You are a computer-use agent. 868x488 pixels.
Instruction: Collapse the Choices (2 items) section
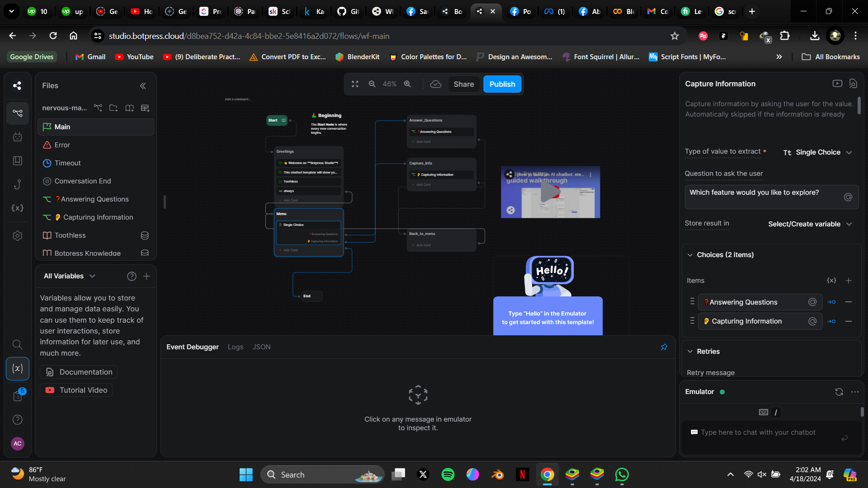[690, 255]
